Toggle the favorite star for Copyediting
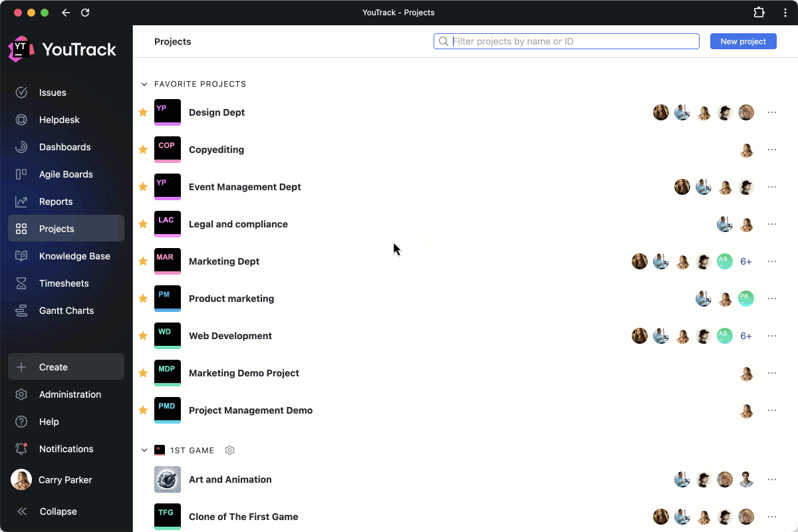The image size is (798, 532). pos(142,150)
